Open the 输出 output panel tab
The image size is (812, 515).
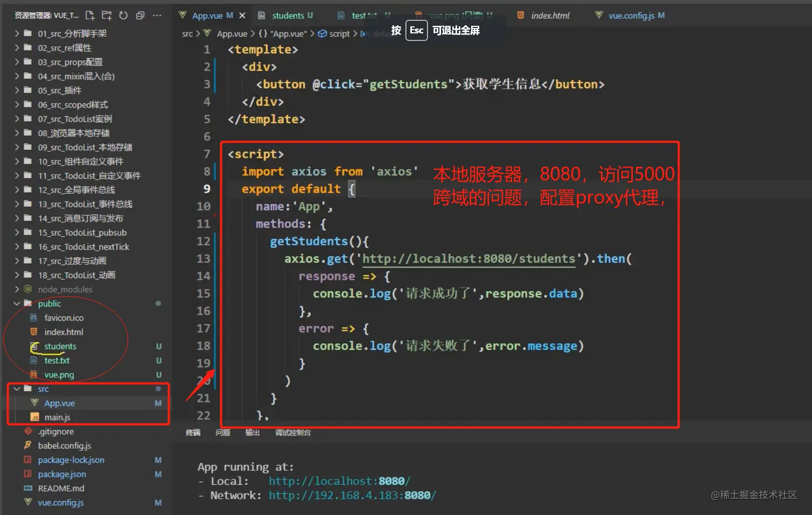(252, 433)
